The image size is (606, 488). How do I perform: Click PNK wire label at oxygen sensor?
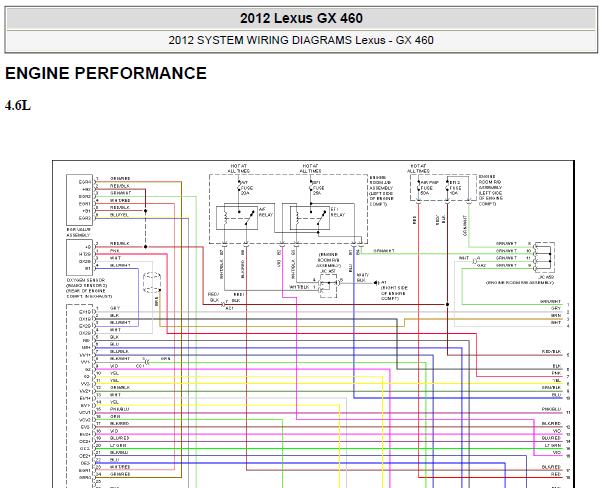tap(115, 251)
